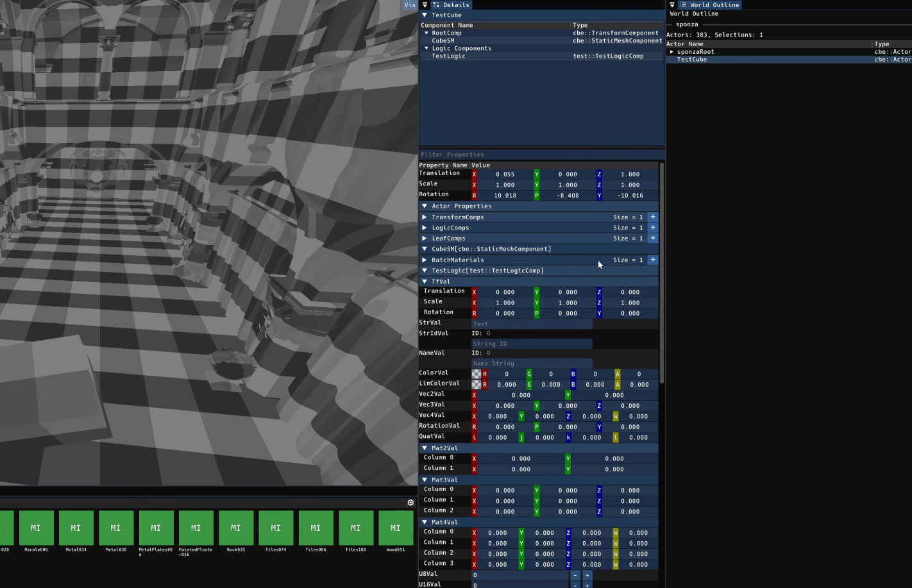This screenshot has width=912, height=588.
Task: Expand the TransformComps array
Action: coord(425,217)
